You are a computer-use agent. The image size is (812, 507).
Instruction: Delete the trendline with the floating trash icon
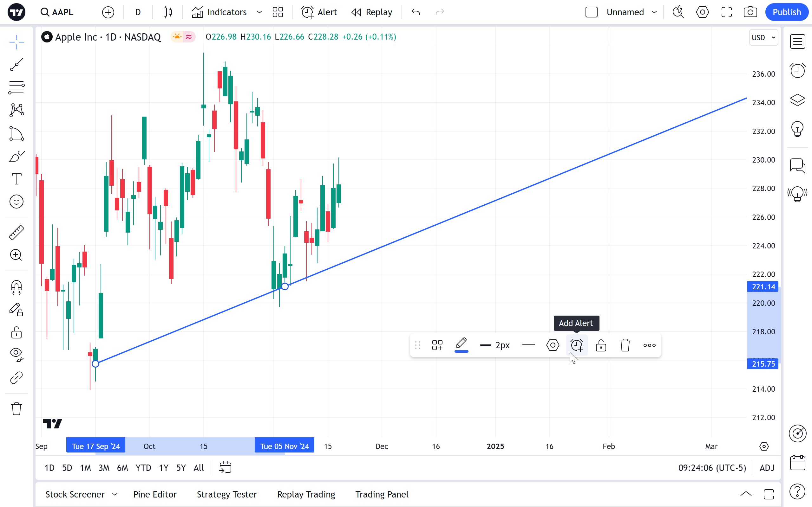point(625,345)
